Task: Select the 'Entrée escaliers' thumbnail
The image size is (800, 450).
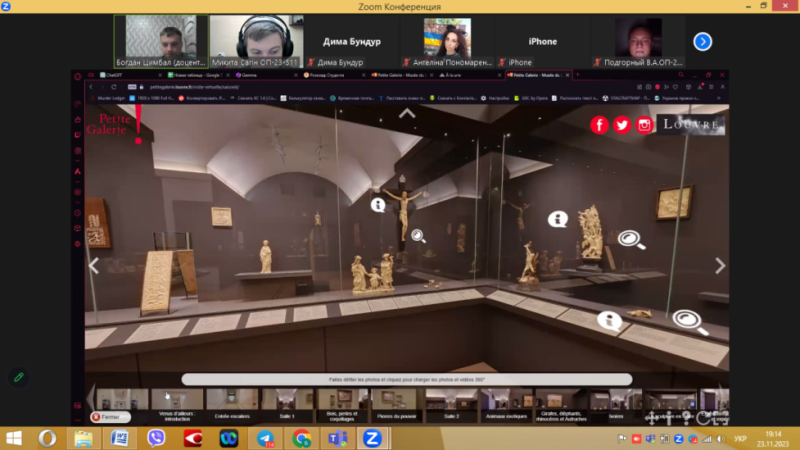Action: point(232,405)
